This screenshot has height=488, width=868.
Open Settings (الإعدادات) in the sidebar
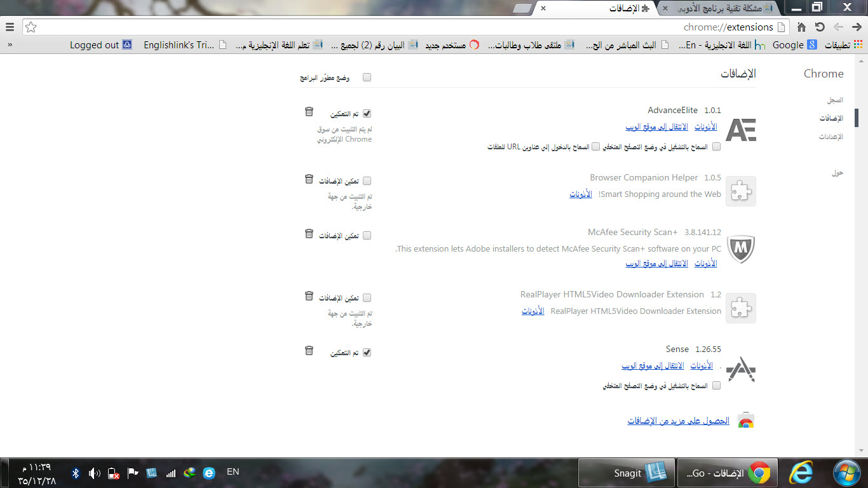click(831, 137)
